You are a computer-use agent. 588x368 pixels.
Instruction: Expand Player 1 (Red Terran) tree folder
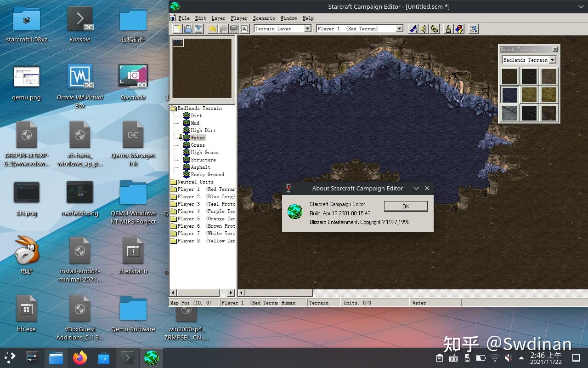[173, 190]
